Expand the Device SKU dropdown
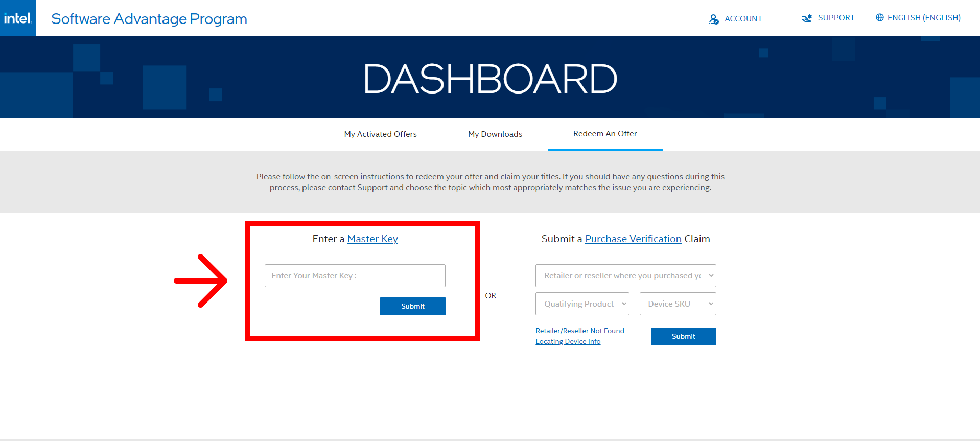 click(678, 304)
